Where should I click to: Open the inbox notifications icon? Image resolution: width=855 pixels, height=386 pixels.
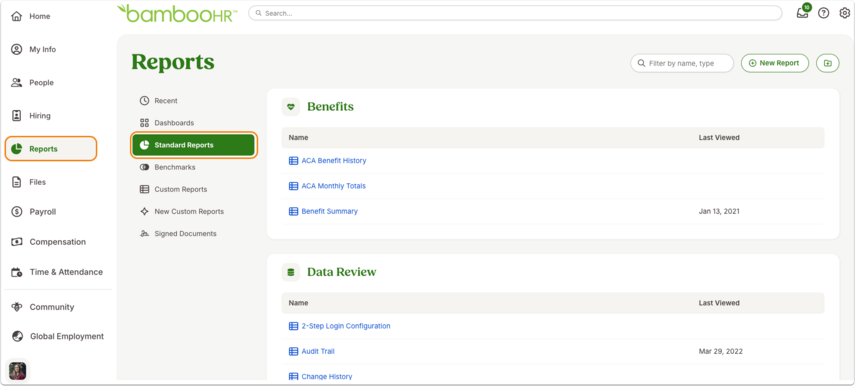(803, 13)
